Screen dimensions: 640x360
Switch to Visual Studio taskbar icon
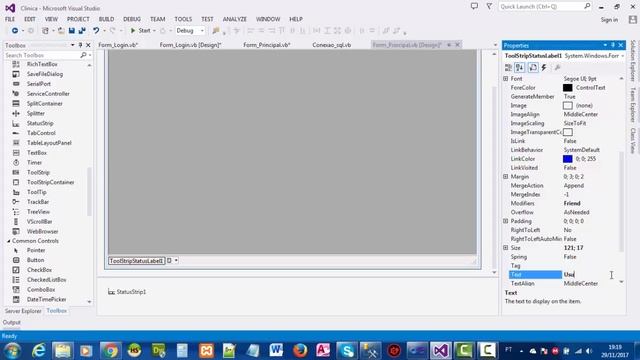point(440,351)
